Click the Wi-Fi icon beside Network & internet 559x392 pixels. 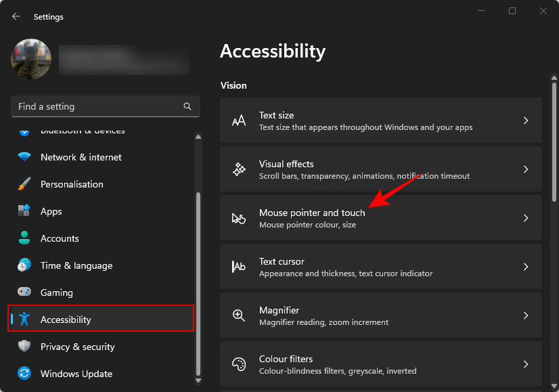[24, 156]
